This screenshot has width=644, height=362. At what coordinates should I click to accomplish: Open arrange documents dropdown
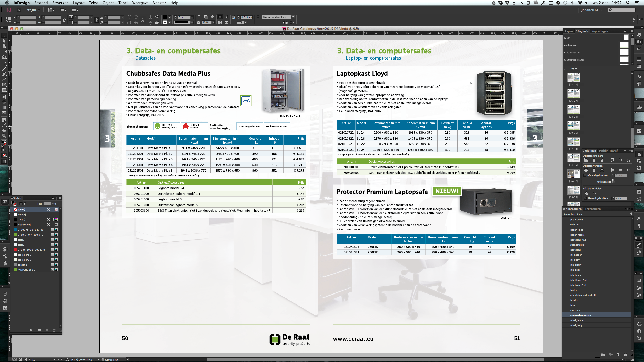coord(75,10)
